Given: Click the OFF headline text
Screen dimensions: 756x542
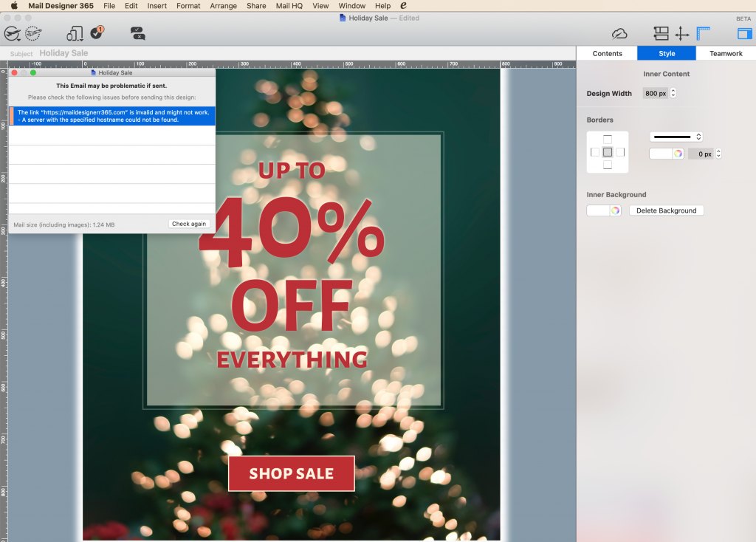Looking at the screenshot, I should [x=291, y=306].
